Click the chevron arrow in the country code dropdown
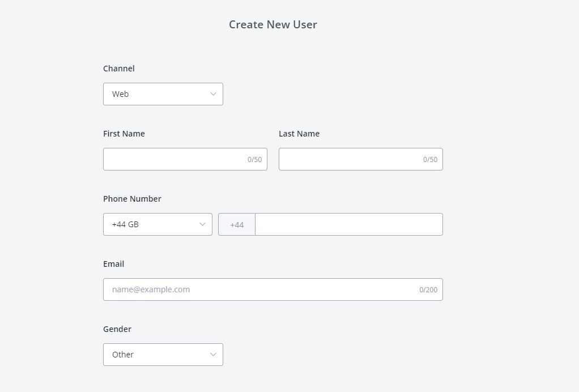Viewport: 579px width, 392px height. click(202, 224)
